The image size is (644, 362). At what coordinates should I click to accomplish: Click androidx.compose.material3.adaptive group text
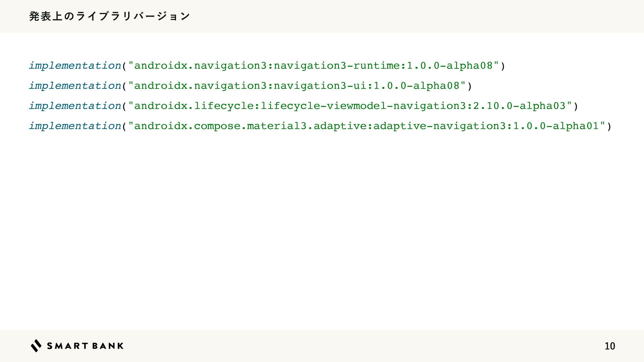tap(251, 126)
